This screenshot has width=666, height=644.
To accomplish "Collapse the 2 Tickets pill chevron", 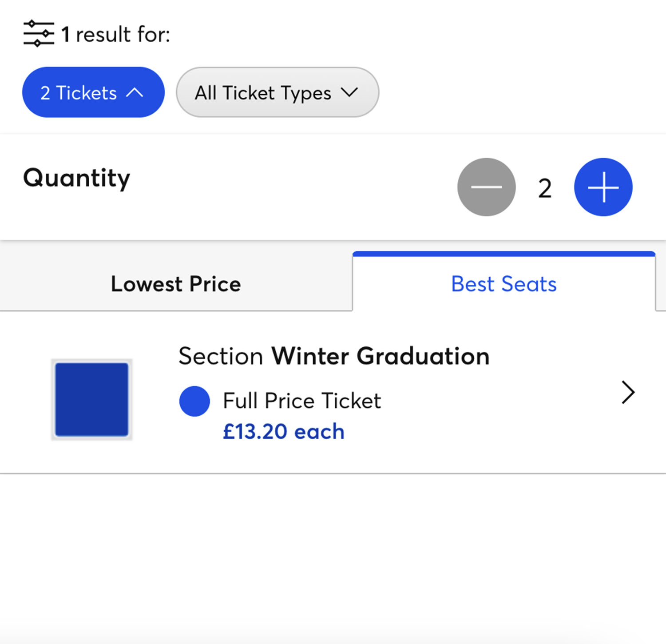I will 135,92.
